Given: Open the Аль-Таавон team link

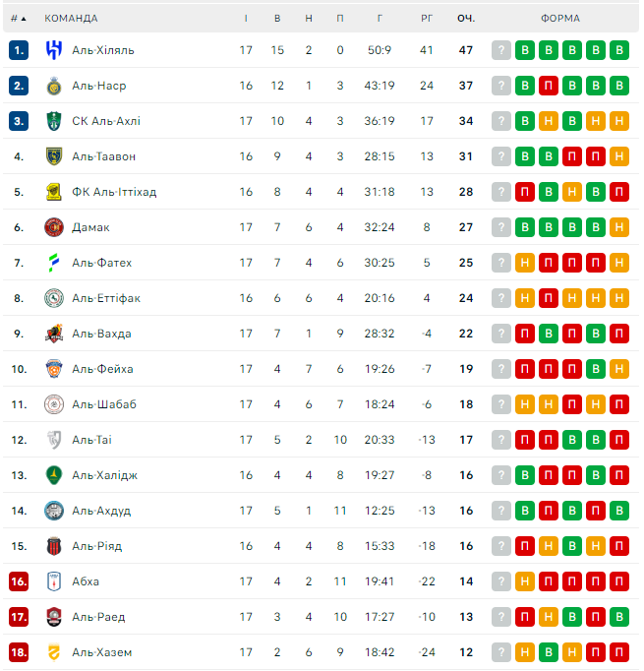Looking at the screenshot, I should coord(103,156).
